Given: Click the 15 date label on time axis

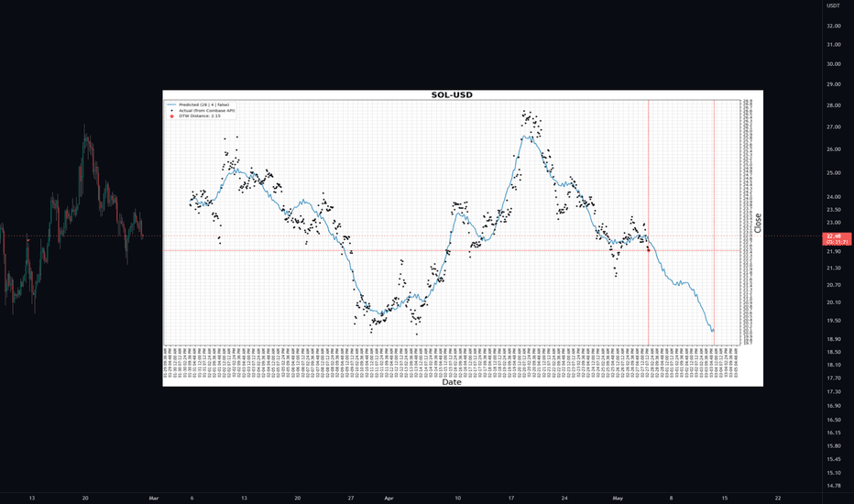Looking at the screenshot, I should pyautogui.click(x=725, y=498).
